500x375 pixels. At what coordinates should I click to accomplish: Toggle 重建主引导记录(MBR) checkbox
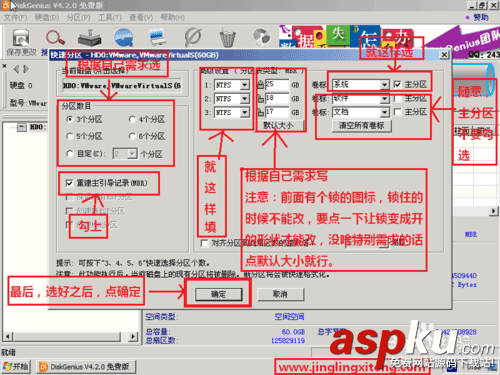click(69, 183)
